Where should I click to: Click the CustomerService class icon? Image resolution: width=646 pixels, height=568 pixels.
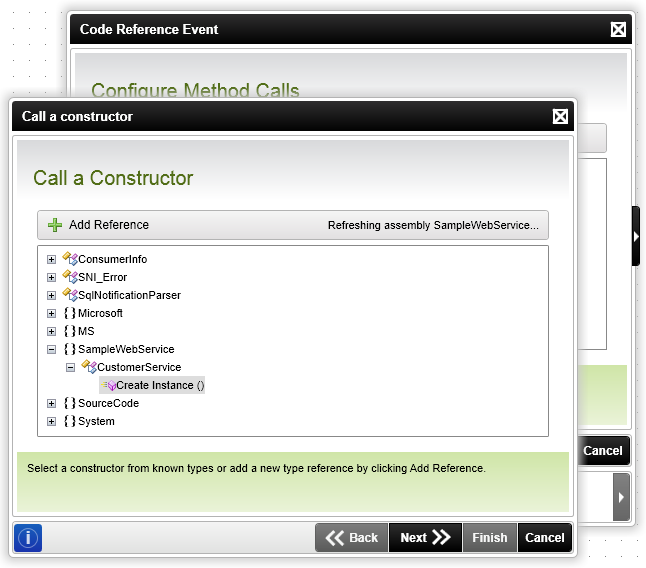pyautogui.click(x=89, y=367)
